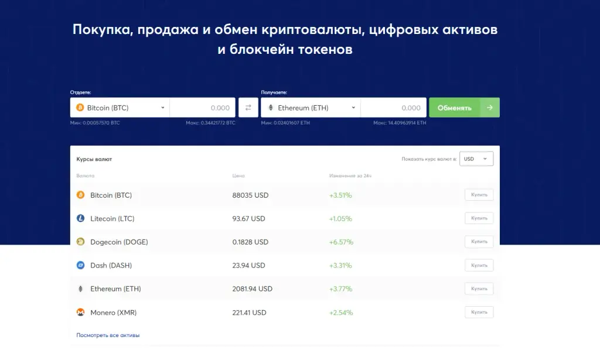Click the +2.54% change value
The height and width of the screenshot is (364, 600).
click(x=341, y=313)
